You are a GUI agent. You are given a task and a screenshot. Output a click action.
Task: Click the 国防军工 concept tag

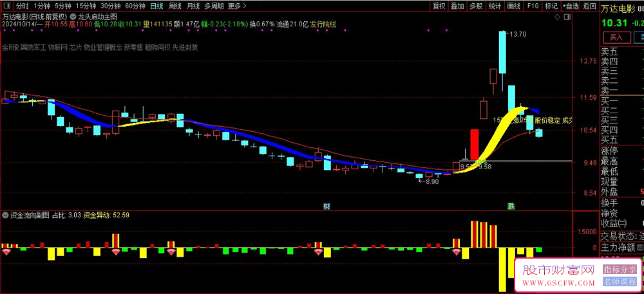[x=33, y=47]
